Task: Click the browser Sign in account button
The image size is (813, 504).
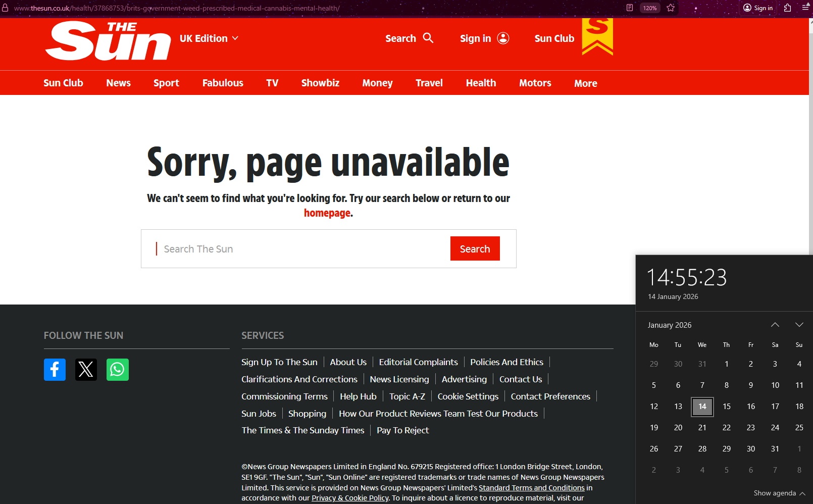Action: (758, 8)
